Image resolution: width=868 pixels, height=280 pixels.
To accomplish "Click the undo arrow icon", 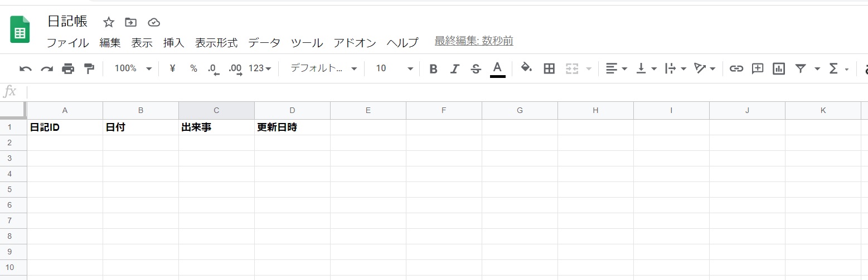I will click(x=26, y=68).
